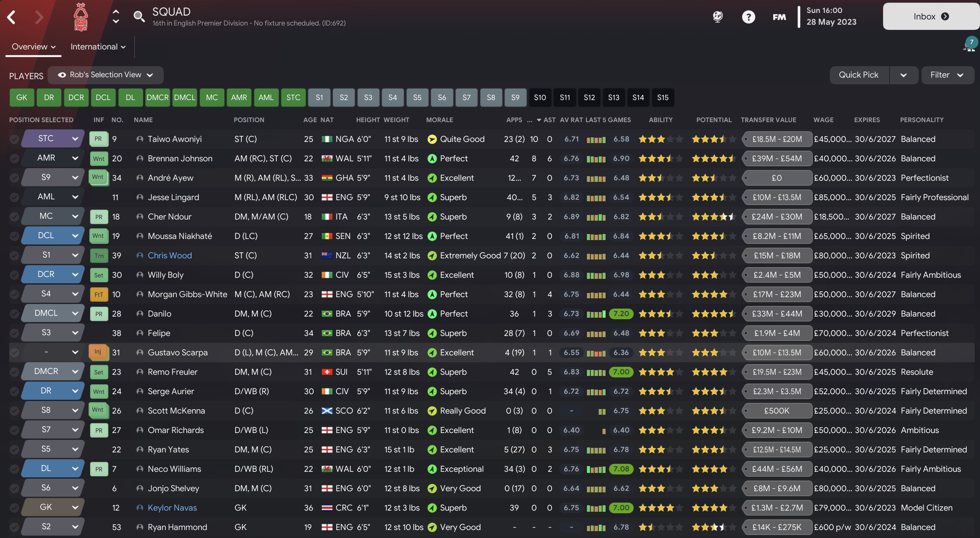980x538 pixels.
Task: Click the back navigation arrow
Action: [11, 17]
